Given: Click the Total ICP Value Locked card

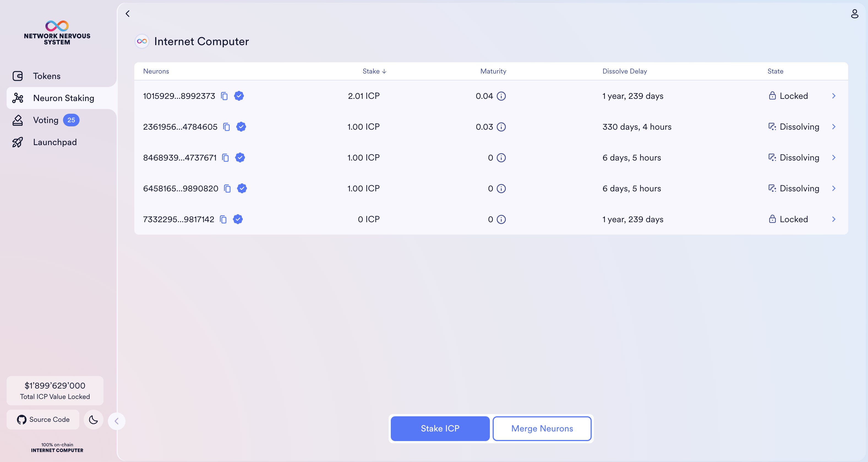Looking at the screenshot, I should point(55,390).
